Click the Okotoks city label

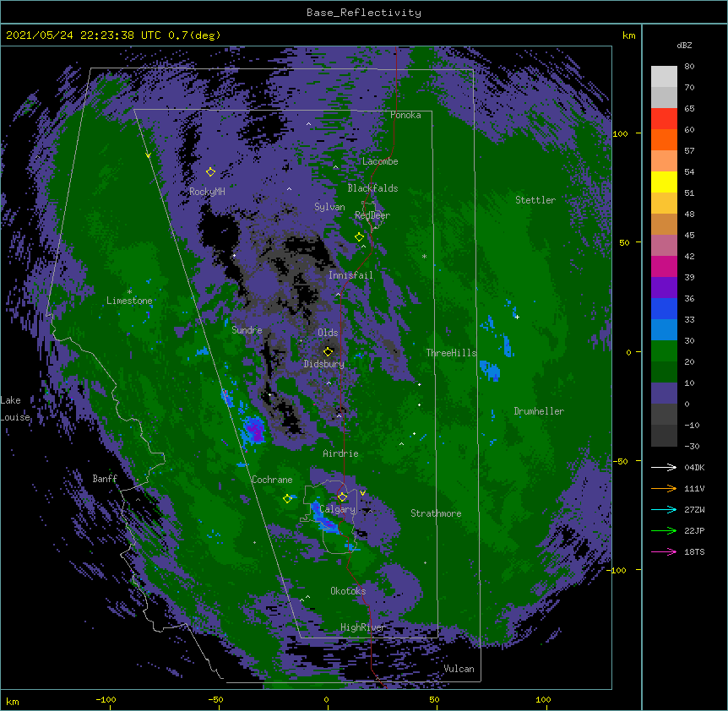click(348, 591)
